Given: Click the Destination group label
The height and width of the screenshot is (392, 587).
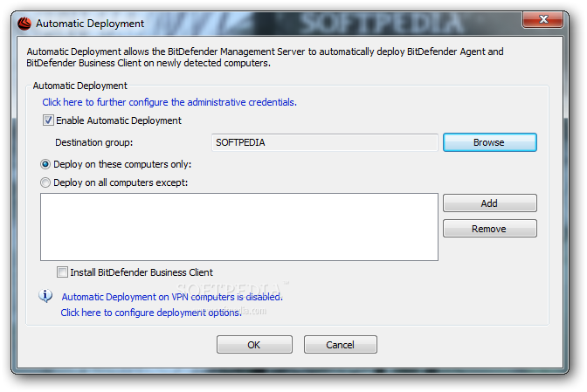Looking at the screenshot, I should 94,142.
